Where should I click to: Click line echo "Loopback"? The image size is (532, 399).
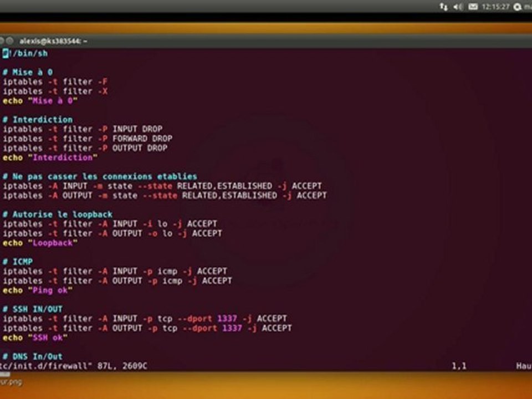[x=40, y=243]
